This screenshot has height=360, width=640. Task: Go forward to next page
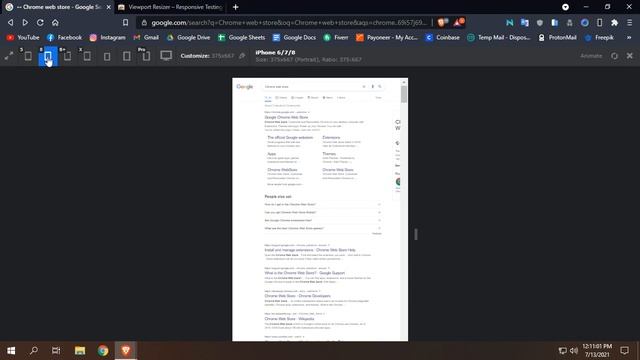(25, 22)
